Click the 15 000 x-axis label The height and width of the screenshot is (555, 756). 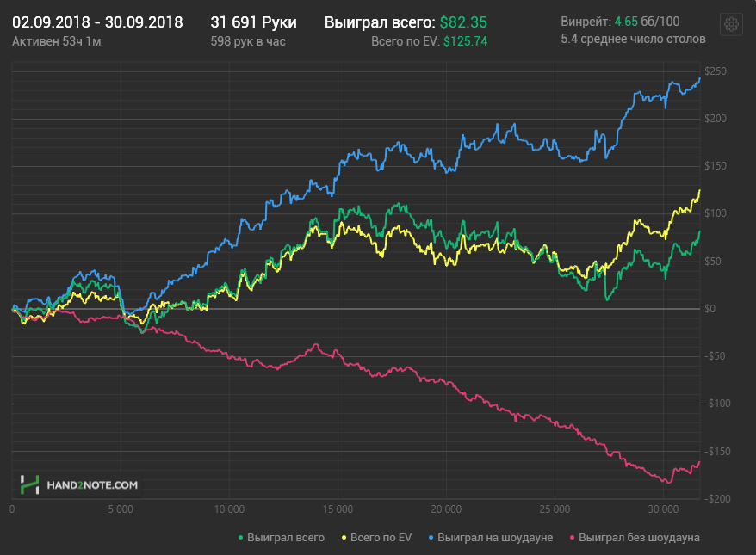pyautogui.click(x=338, y=509)
